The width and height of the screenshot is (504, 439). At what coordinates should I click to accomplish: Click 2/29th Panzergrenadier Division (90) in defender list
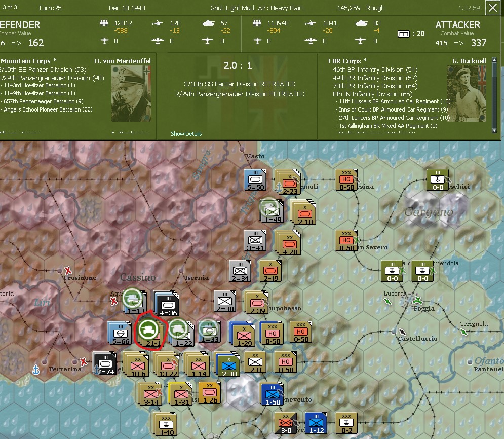point(52,78)
